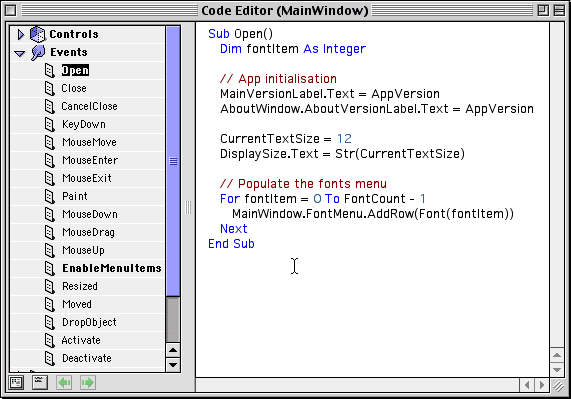
Task: Open the EnableMenuItems event handler
Action: (112, 268)
